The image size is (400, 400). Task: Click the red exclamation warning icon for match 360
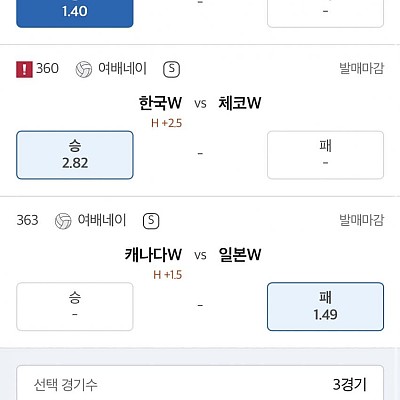pyautogui.click(x=24, y=69)
